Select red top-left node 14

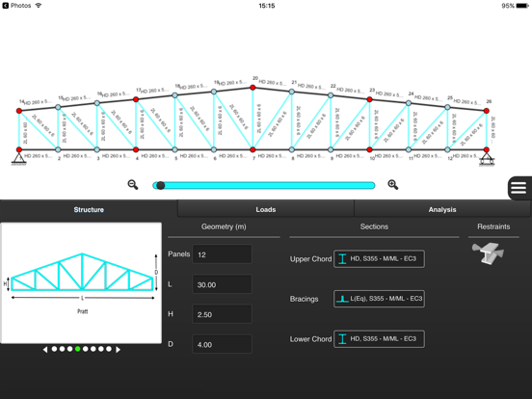19,111
